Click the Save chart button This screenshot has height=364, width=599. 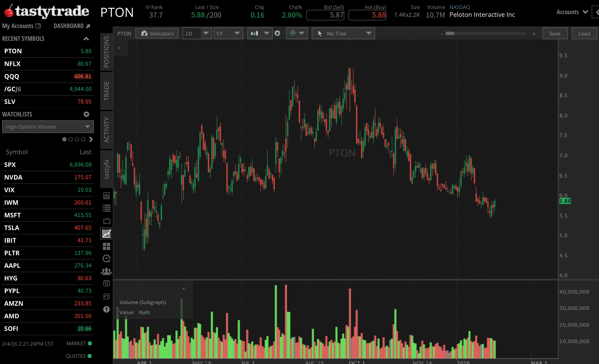tap(555, 33)
